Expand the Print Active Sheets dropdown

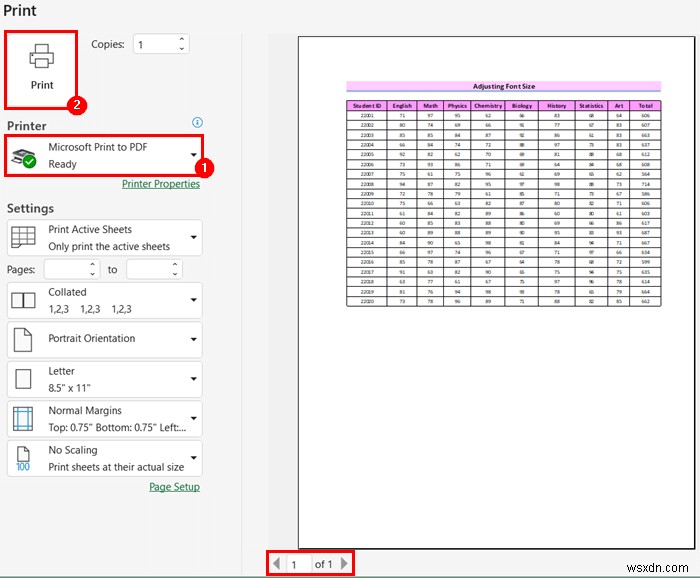[104, 237]
